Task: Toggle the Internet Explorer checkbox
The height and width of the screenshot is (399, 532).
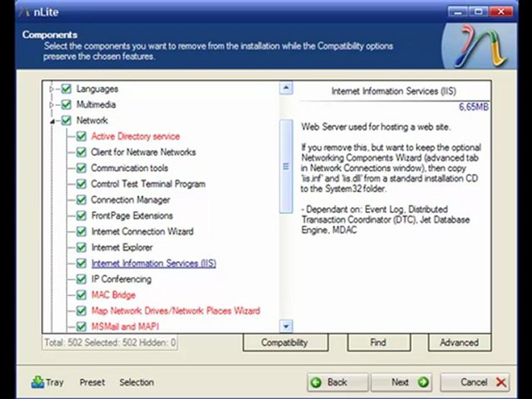Action: 81,247
